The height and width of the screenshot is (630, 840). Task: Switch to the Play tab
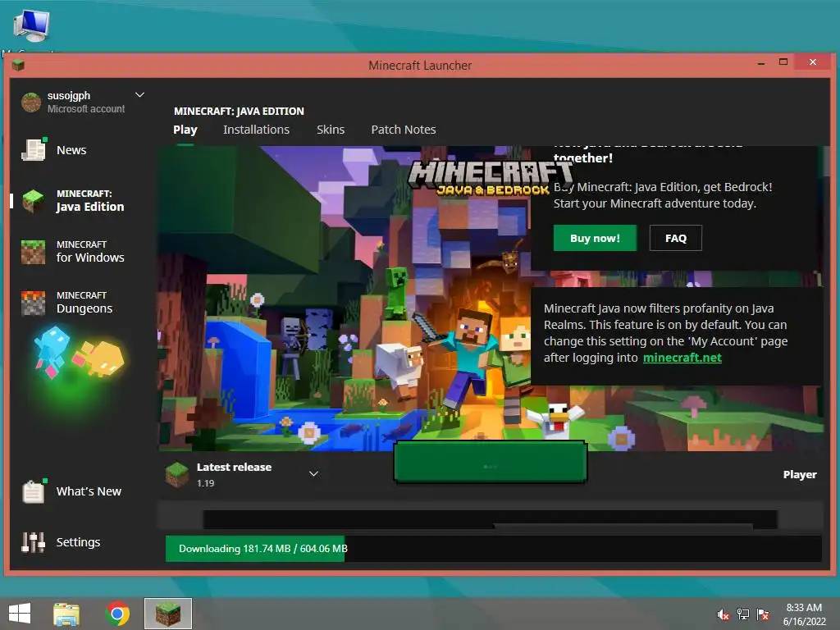[185, 130]
